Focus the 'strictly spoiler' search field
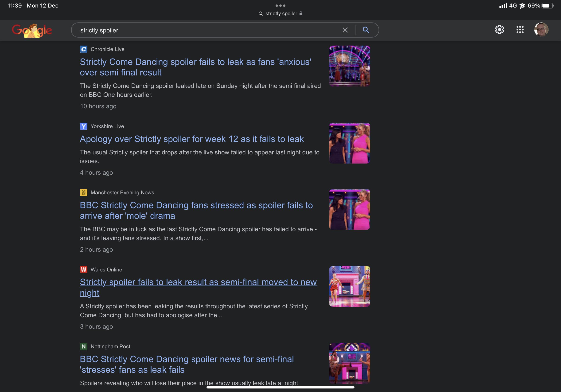Screen dimensions: 561x392 [x=225, y=30]
